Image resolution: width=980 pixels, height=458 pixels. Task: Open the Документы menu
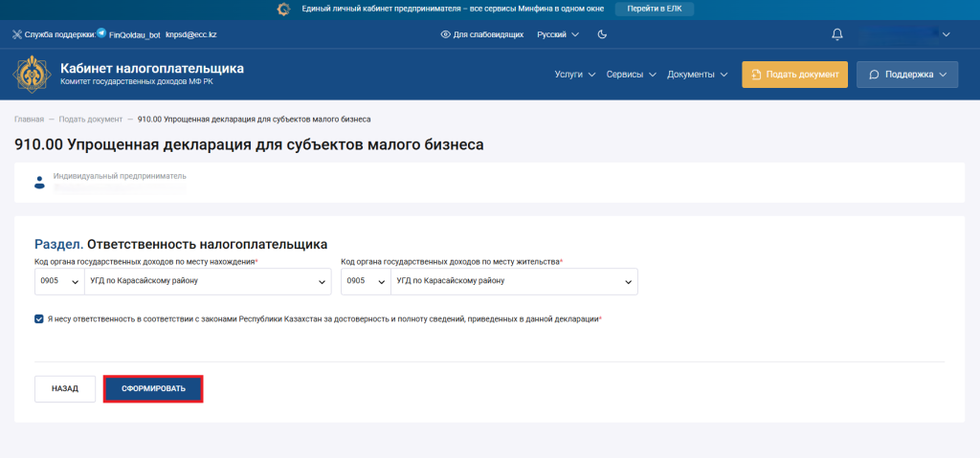(x=697, y=75)
